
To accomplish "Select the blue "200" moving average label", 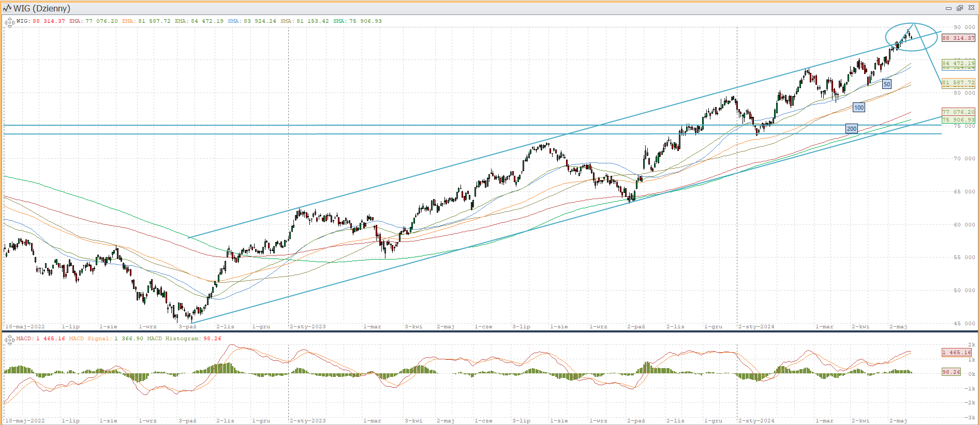I will tap(851, 129).
